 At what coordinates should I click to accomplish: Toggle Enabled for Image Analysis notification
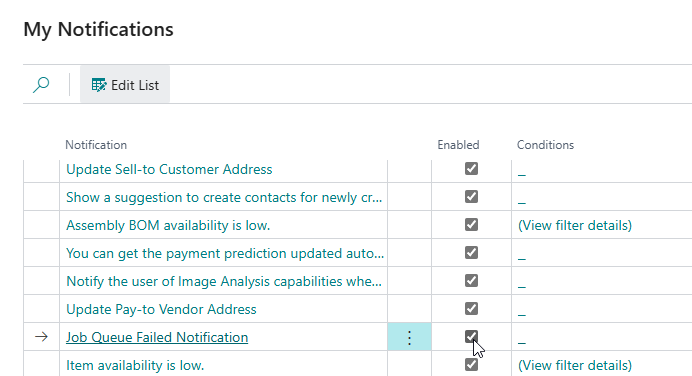pos(471,281)
